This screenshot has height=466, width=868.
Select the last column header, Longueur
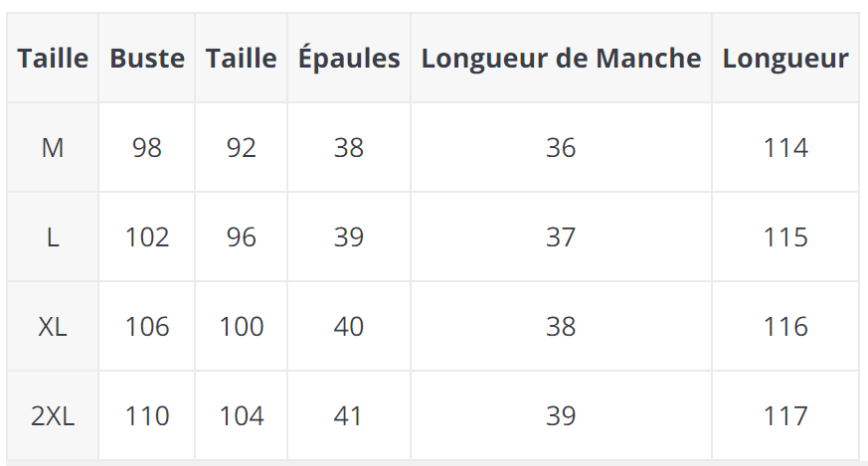click(x=785, y=59)
